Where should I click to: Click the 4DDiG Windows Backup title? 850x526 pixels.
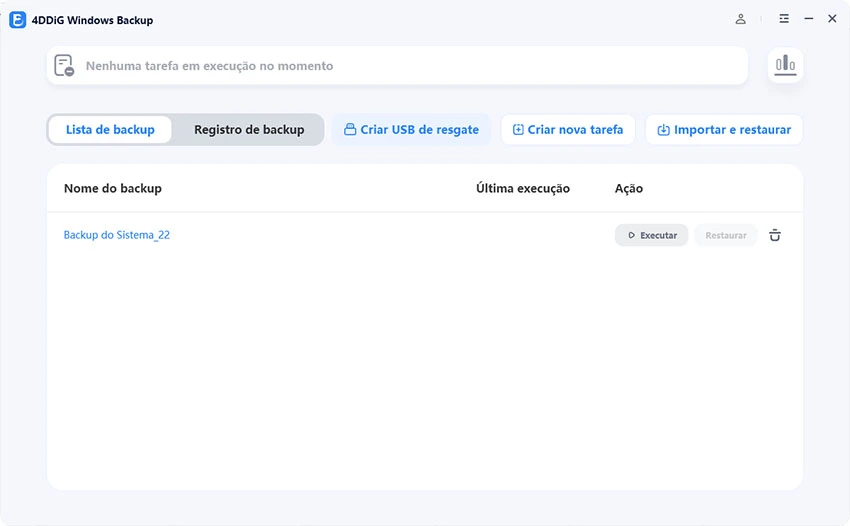(x=92, y=20)
